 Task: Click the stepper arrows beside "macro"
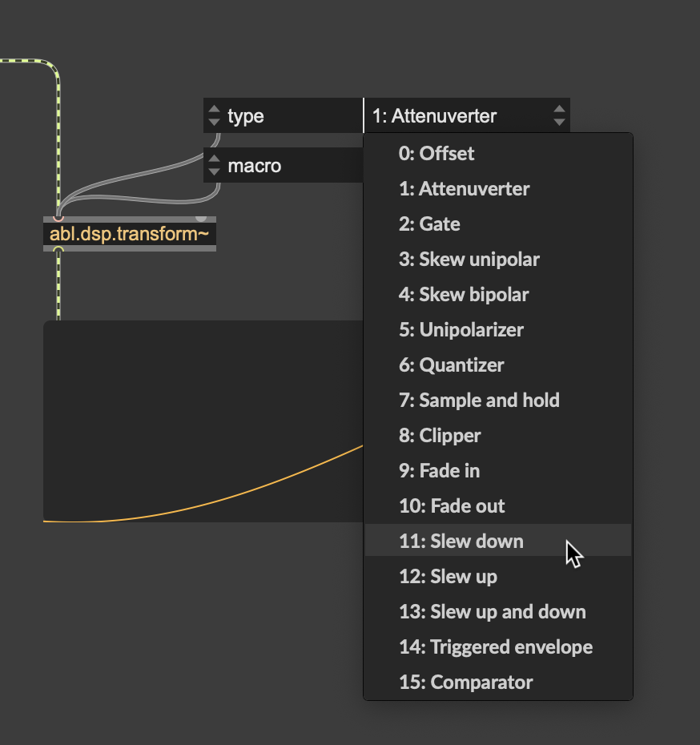[214, 165]
